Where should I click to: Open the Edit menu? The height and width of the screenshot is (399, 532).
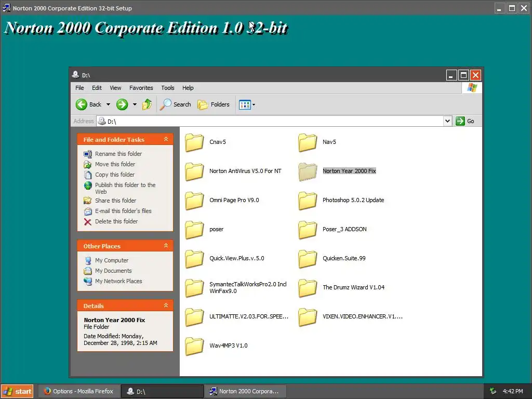pos(97,88)
